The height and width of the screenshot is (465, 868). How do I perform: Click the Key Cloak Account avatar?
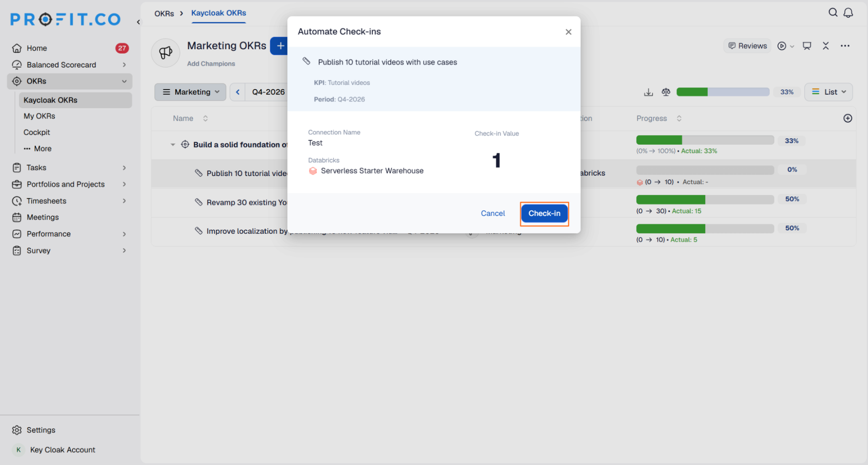18,450
